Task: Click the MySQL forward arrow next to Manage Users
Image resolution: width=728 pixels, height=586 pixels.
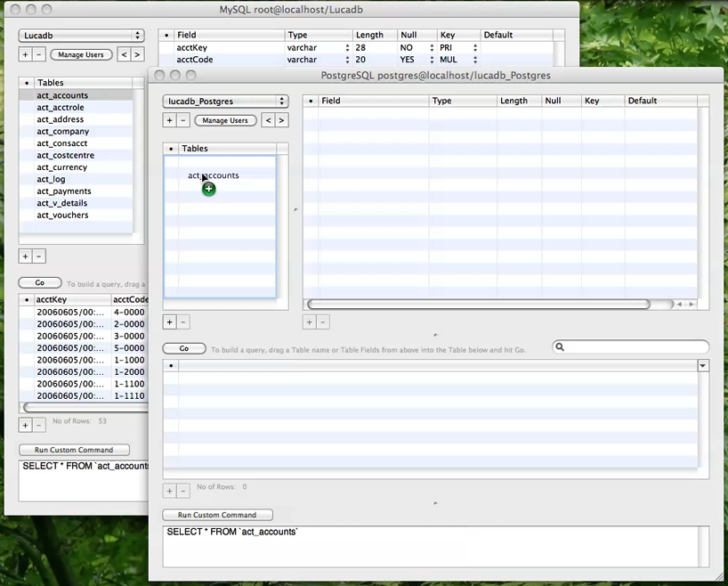Action: pos(137,54)
